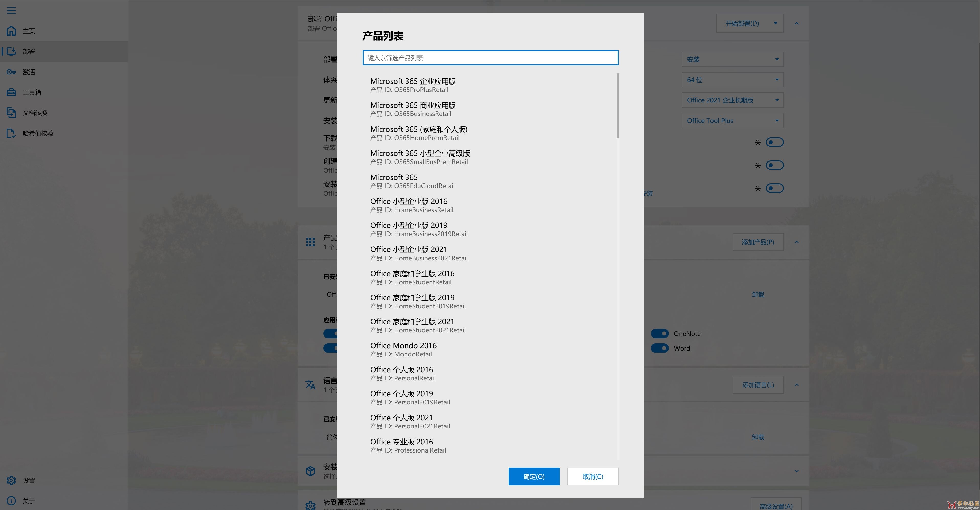Open the Office 2021 企业长期版 channel dropdown
The image size is (980, 510).
[x=732, y=100]
